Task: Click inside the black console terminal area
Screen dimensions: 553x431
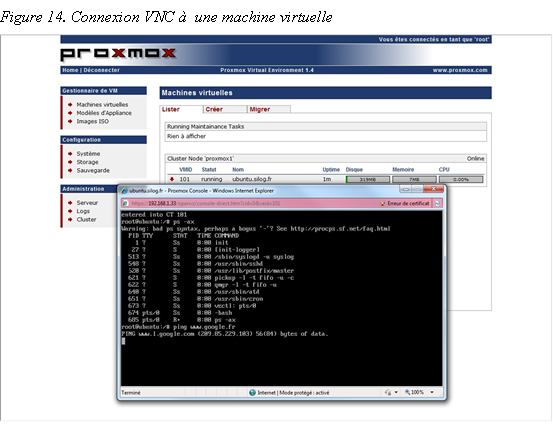Action: click(281, 298)
